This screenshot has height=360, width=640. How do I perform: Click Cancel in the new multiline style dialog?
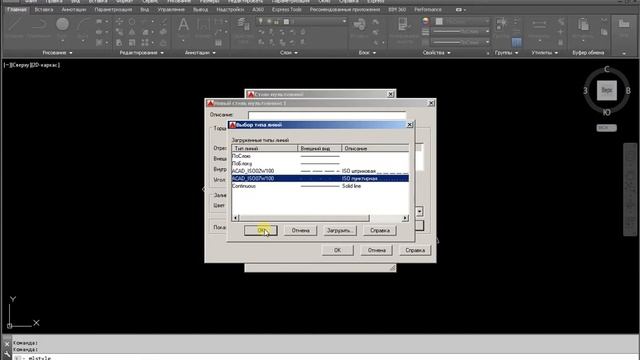(376, 250)
